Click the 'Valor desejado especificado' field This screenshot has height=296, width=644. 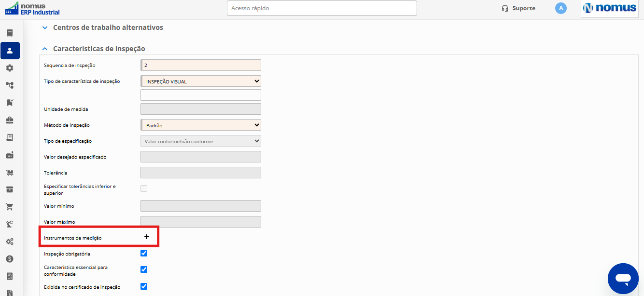point(201,157)
